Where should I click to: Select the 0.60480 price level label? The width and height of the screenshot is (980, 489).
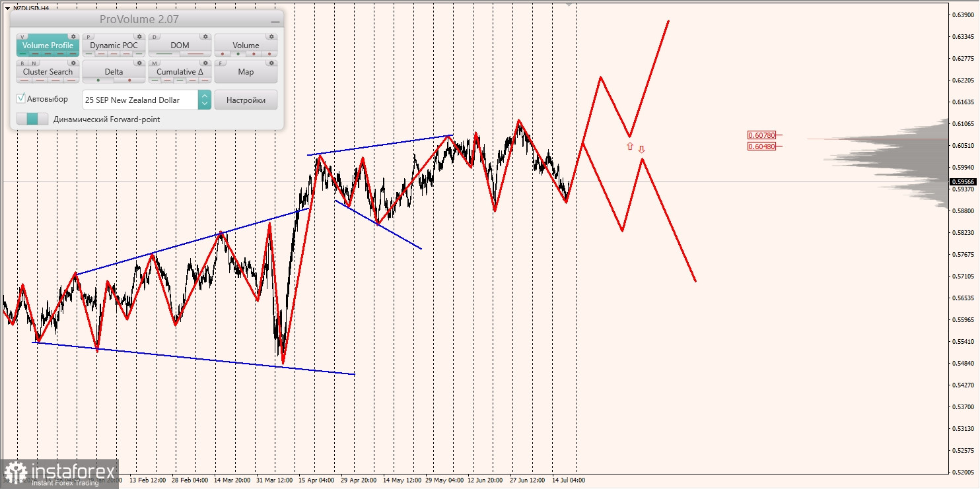(761, 146)
